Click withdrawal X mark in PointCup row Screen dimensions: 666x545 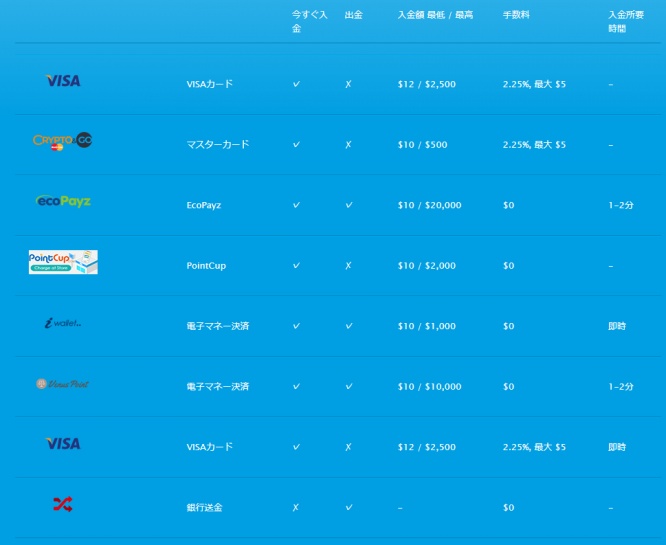click(348, 265)
